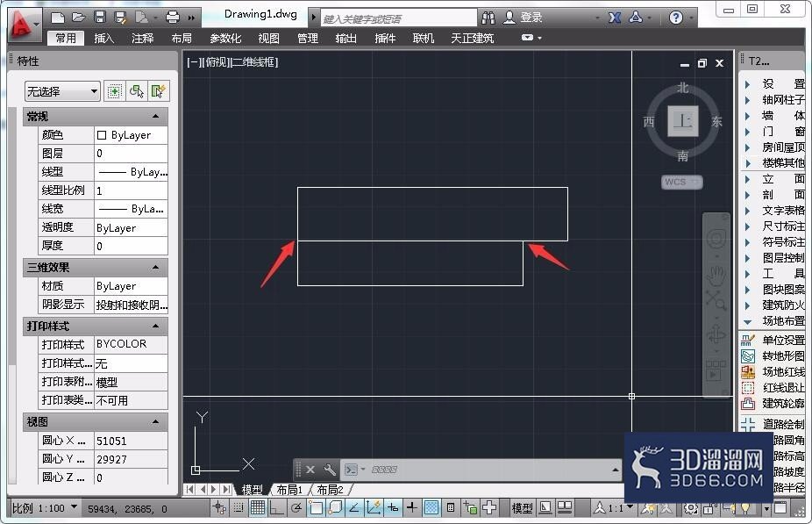The height and width of the screenshot is (524, 812).
Task: Click the Zoom Extents icon in navigation bar
Action: click(x=716, y=299)
